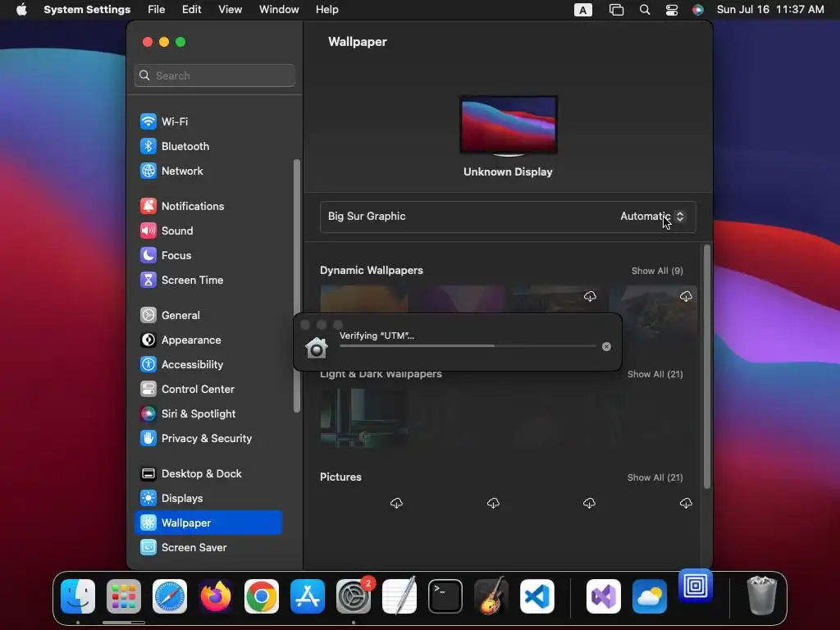Open System Settings Dock icon with badge
The image size is (840, 630).
pos(354,596)
